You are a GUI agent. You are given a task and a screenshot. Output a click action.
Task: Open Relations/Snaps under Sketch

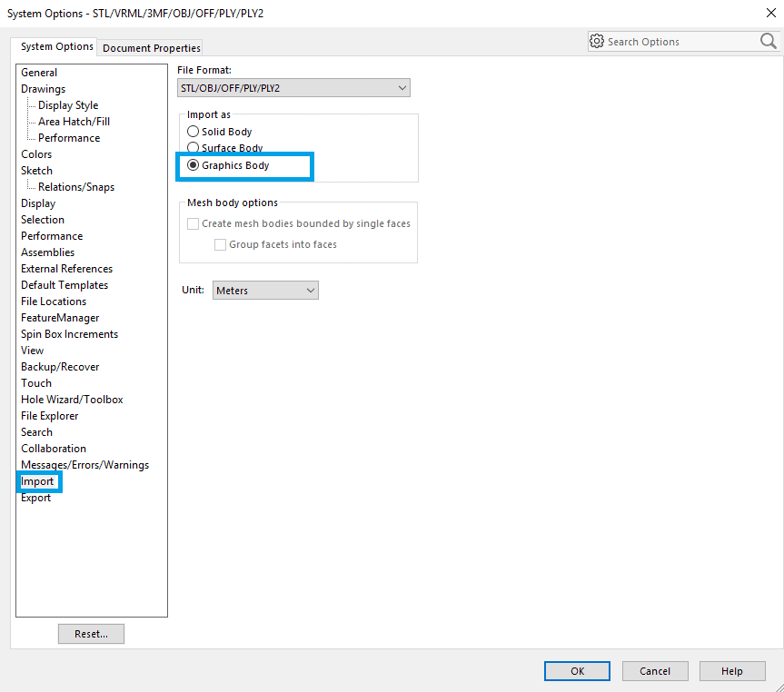pos(76,187)
